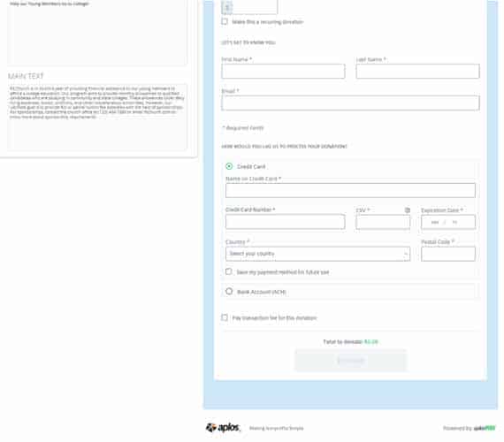Click the country dropdown arrow
The width and height of the screenshot is (504, 442).
click(x=405, y=254)
